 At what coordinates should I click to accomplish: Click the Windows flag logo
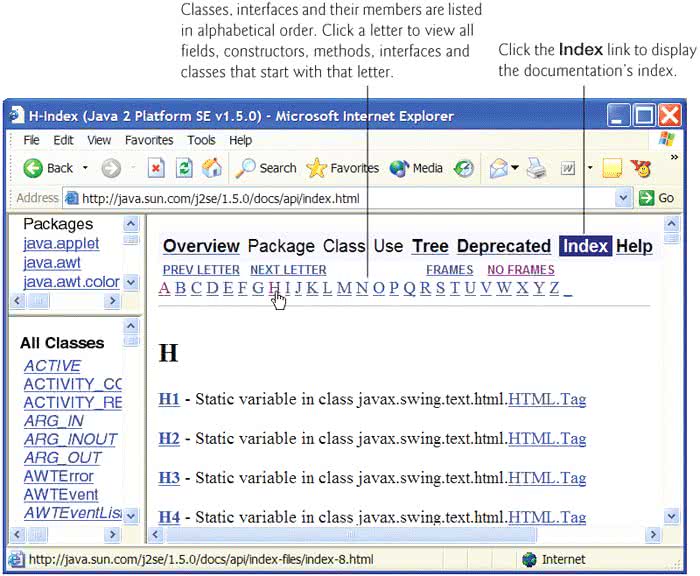pyautogui.click(x=667, y=139)
